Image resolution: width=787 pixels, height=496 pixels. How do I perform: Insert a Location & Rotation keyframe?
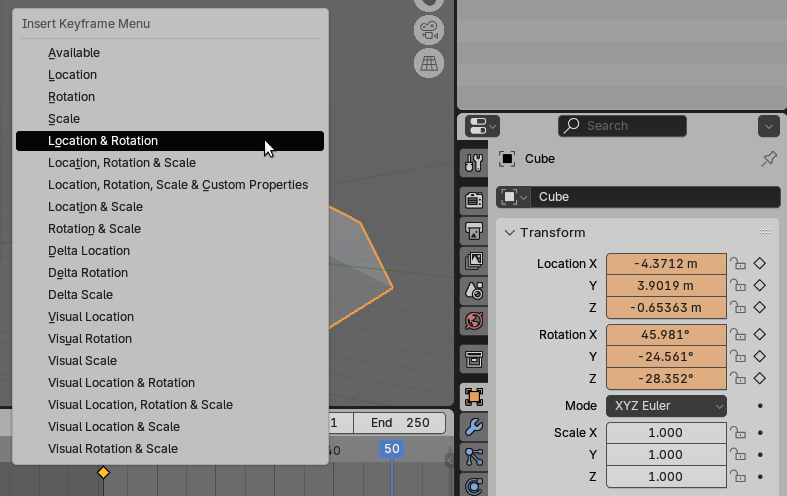pyautogui.click(x=170, y=141)
